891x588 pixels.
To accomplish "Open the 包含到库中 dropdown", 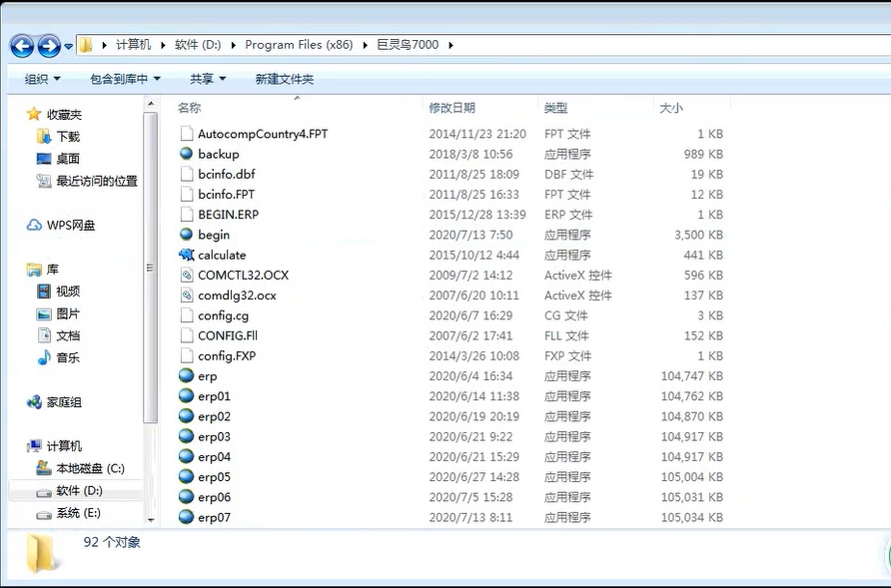I will click(125, 79).
